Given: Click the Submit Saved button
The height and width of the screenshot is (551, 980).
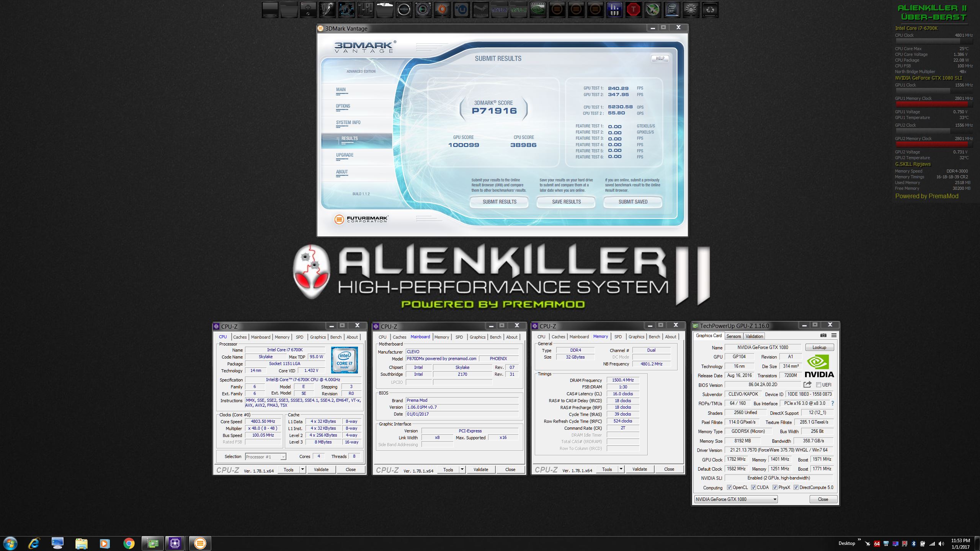Looking at the screenshot, I should [633, 202].
